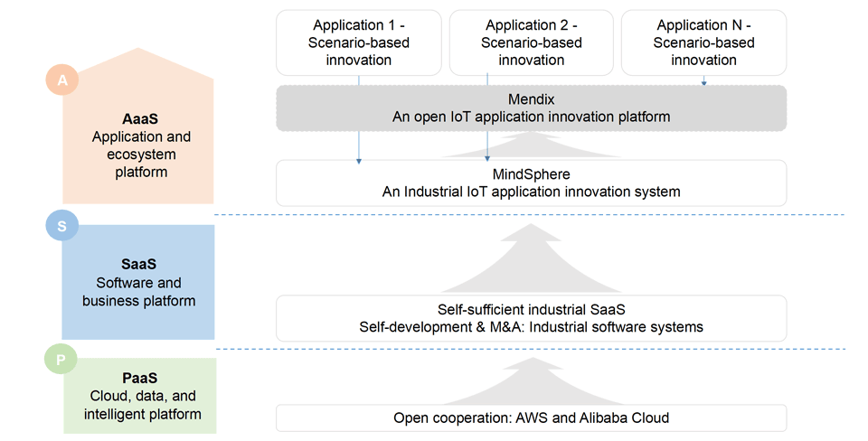Image resolution: width=868 pixels, height=441 pixels.
Task: Click the Self-sufficient industrial SaaS box
Action: point(532,318)
